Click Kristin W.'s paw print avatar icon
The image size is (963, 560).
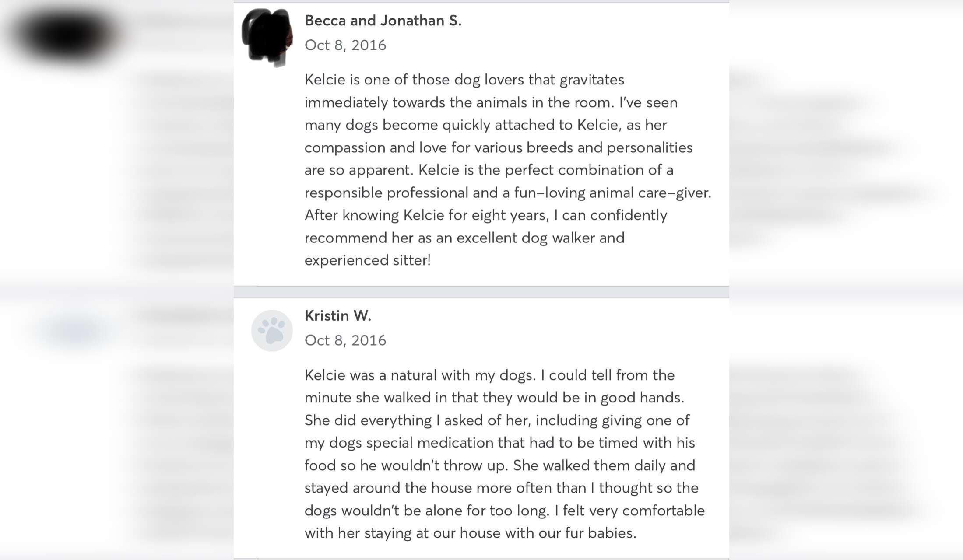click(x=272, y=331)
